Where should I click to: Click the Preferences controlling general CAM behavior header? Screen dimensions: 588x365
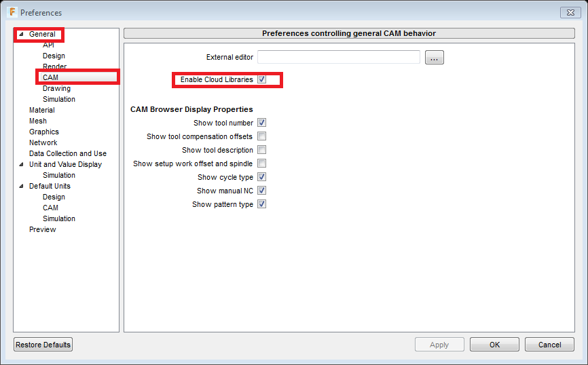click(x=349, y=33)
